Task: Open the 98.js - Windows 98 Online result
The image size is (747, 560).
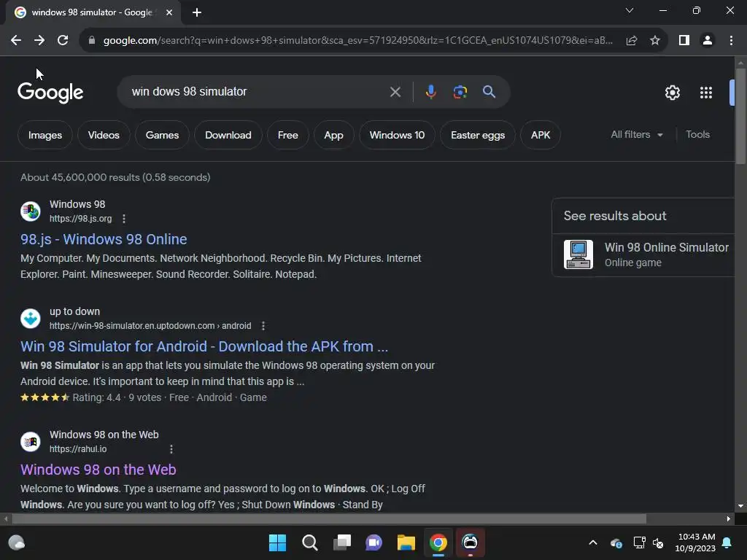Action: pyautogui.click(x=104, y=239)
